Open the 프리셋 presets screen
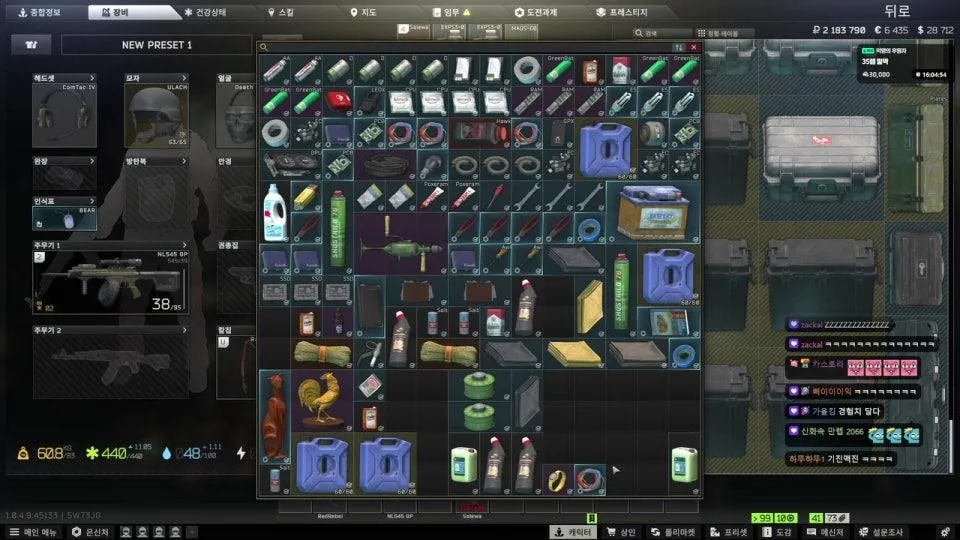Image resolution: width=960 pixels, height=540 pixels. (729, 532)
